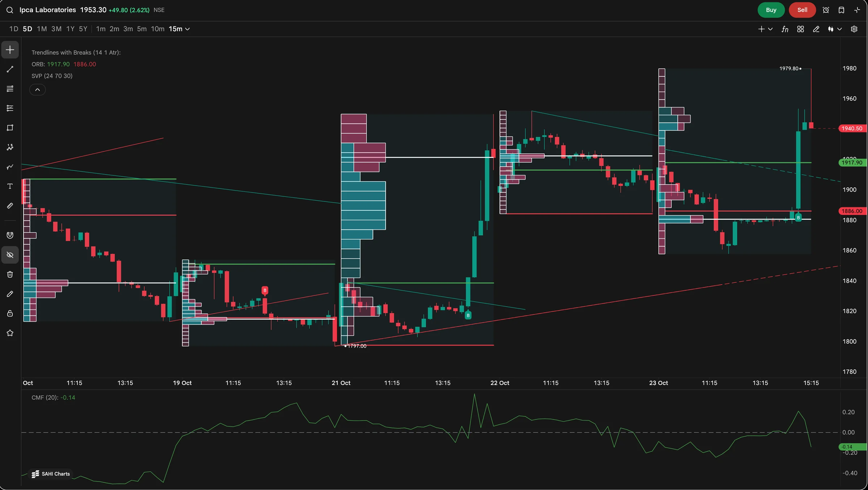The image size is (868, 490).
Task: Click the CMF (20) indicator label
Action: coord(45,397)
